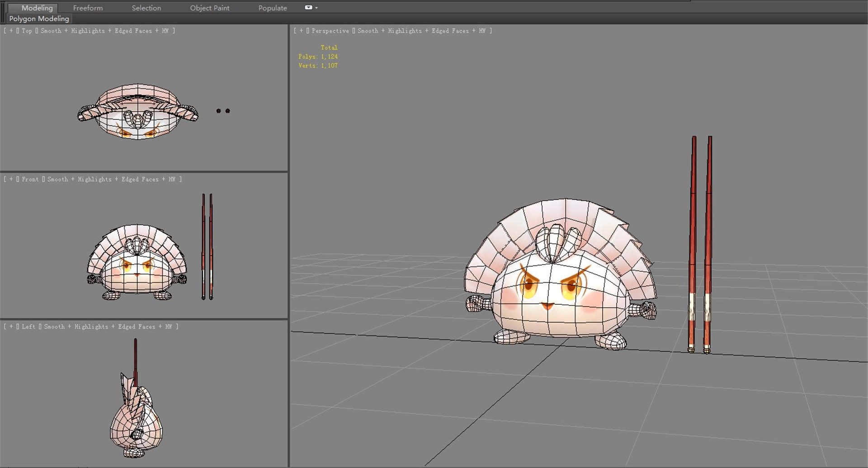Click the Polys: 1,124 statistic text

pos(318,57)
